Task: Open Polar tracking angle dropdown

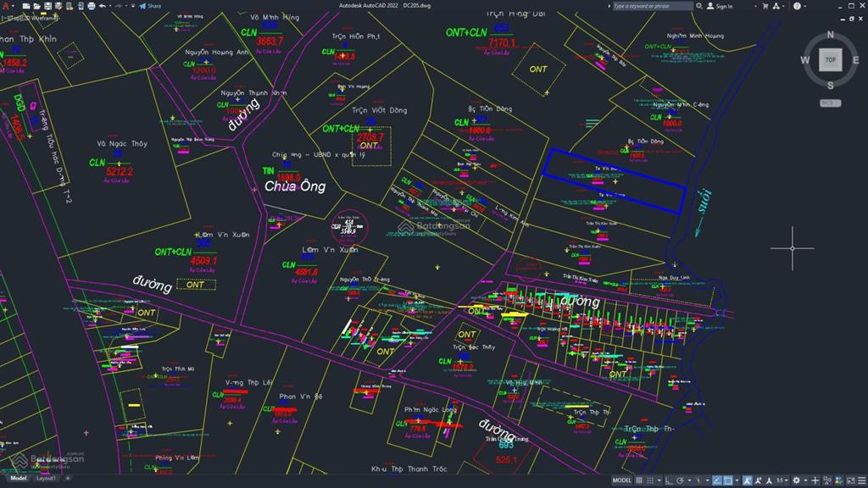Action: click(689, 480)
